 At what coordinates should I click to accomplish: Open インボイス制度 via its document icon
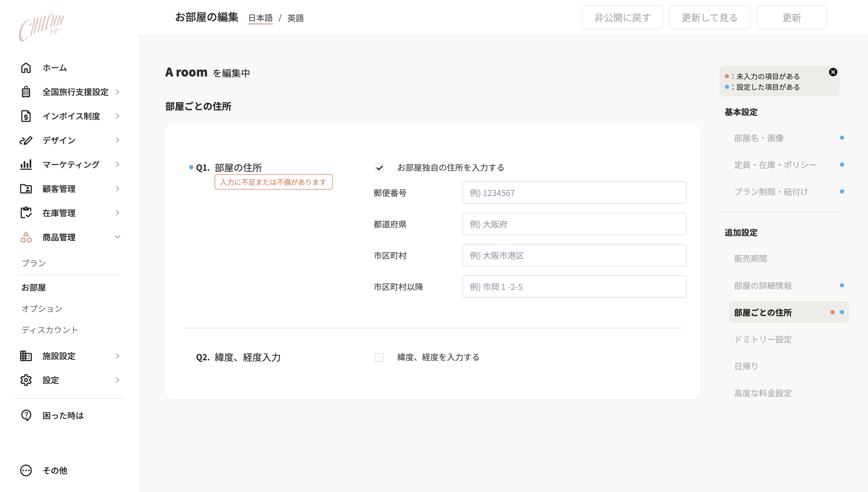point(26,116)
